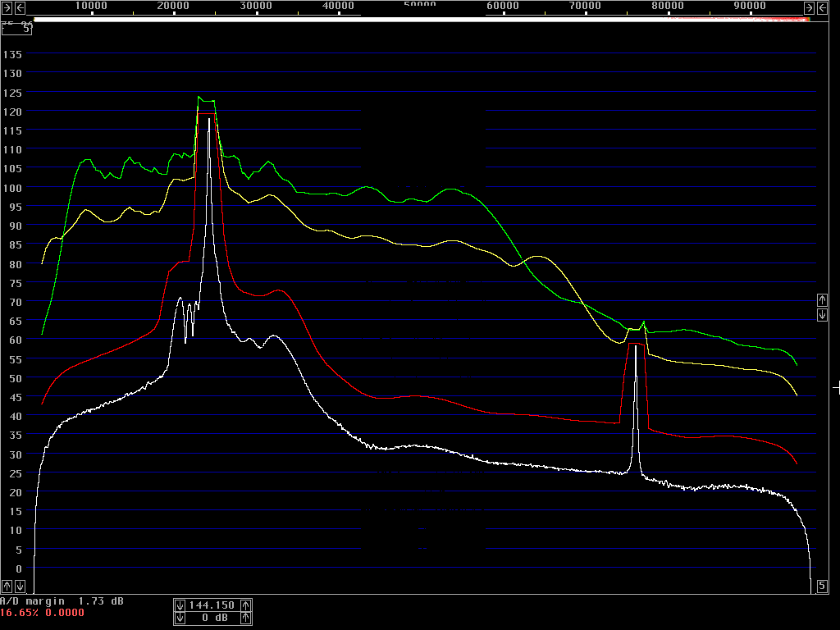Image resolution: width=840 pixels, height=630 pixels.
Task: Click the 60 dB level label
Action: coord(16,340)
